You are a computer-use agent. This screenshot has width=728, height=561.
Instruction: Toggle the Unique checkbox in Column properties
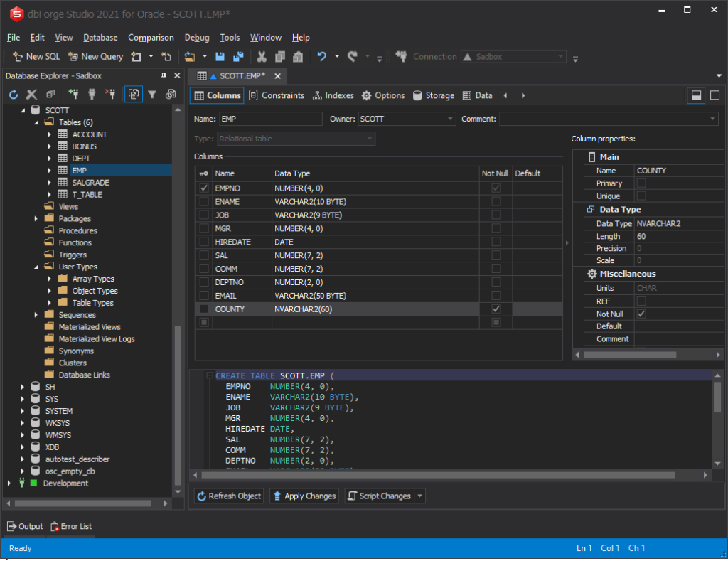(642, 196)
